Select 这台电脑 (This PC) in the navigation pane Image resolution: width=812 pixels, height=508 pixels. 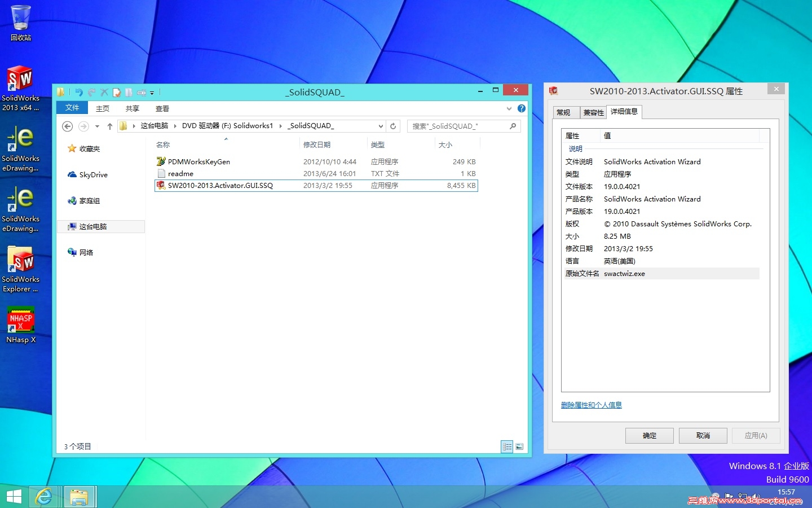(x=101, y=226)
